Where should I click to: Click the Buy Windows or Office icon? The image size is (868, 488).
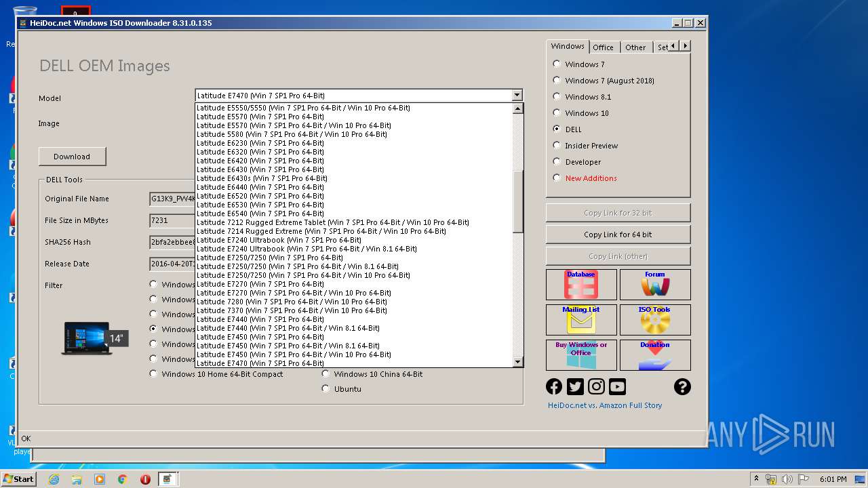(581, 355)
